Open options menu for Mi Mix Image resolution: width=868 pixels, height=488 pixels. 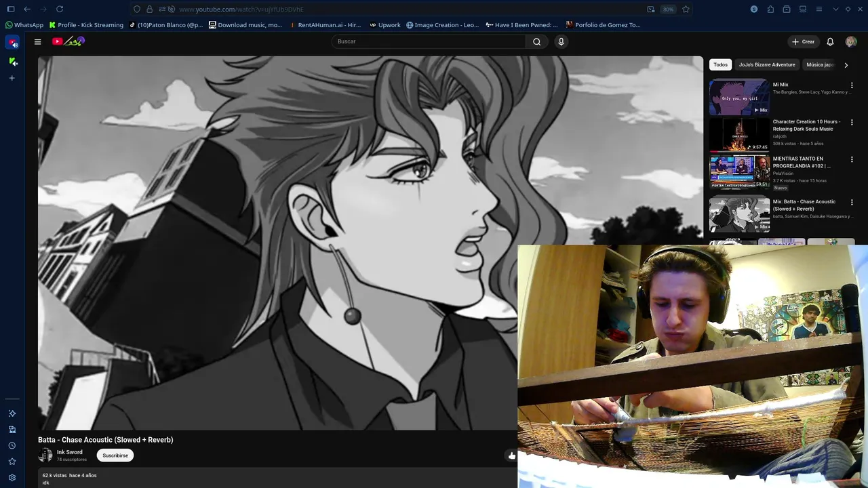pyautogui.click(x=852, y=85)
